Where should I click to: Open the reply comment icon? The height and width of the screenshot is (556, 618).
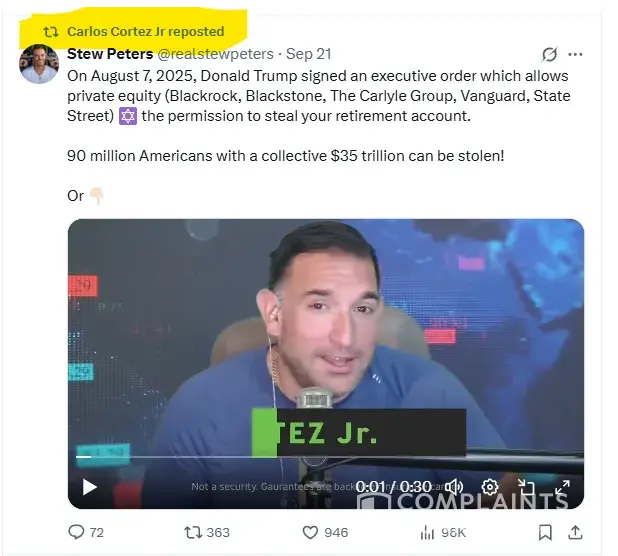pos(76,532)
